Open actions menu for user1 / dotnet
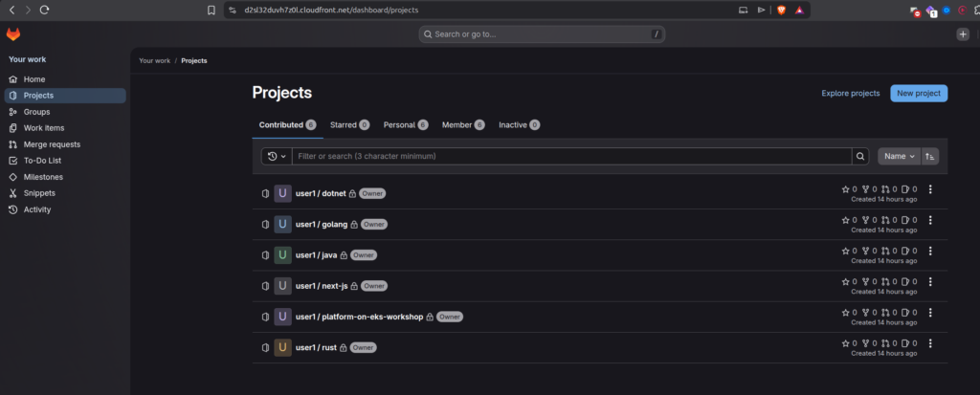Image resolution: width=980 pixels, height=395 pixels. (x=930, y=189)
